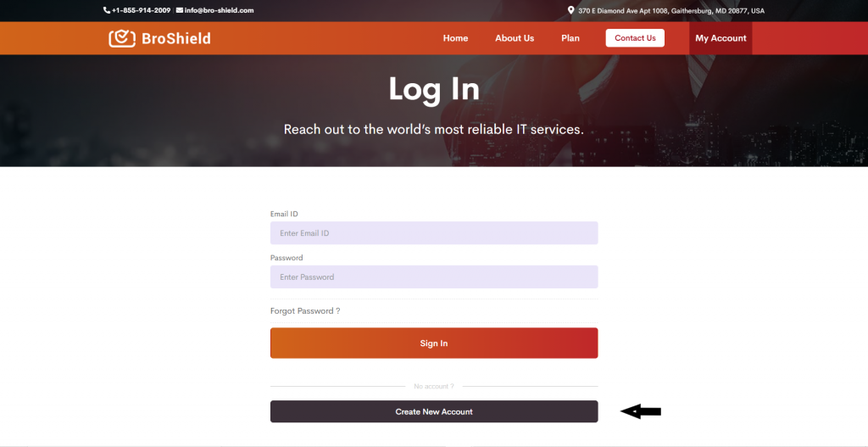Click the phone icon beside +1-855-914-2009

point(107,10)
